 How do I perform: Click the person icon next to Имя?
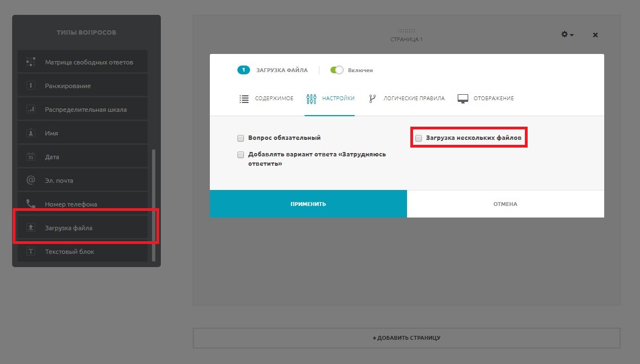pos(31,133)
